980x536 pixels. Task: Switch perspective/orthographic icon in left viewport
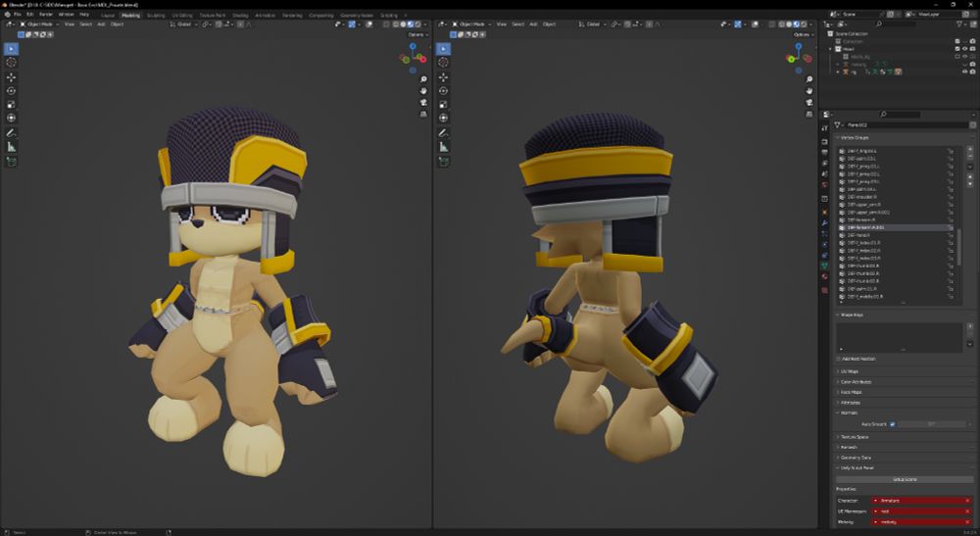[423, 115]
